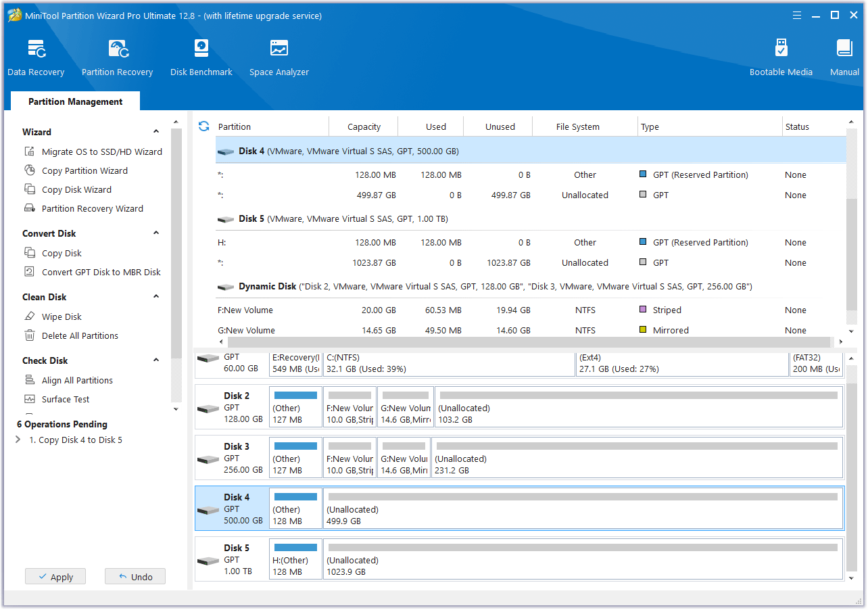Collapse the Check Disk section
Screen dimensions: 868x610
[x=156, y=360]
